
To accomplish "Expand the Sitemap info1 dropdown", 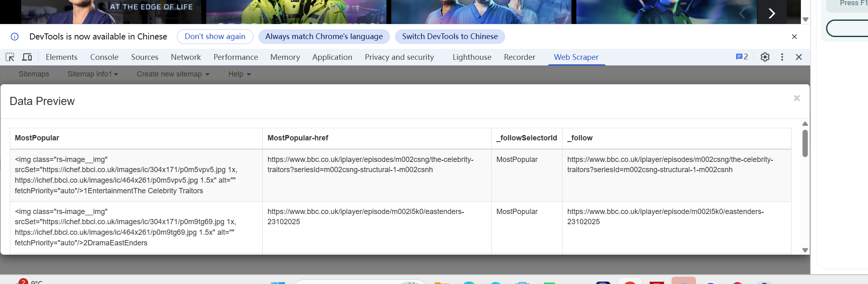I will point(93,74).
